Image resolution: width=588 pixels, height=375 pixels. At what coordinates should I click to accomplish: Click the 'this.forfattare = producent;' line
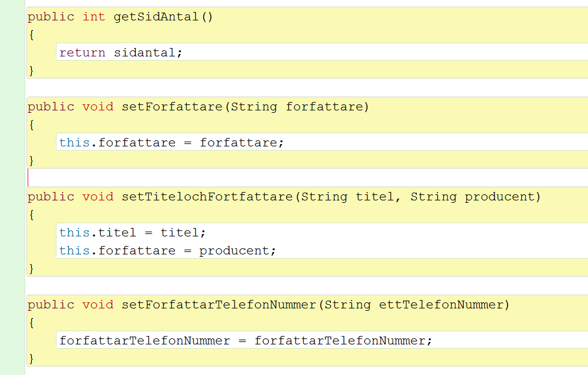(x=167, y=251)
